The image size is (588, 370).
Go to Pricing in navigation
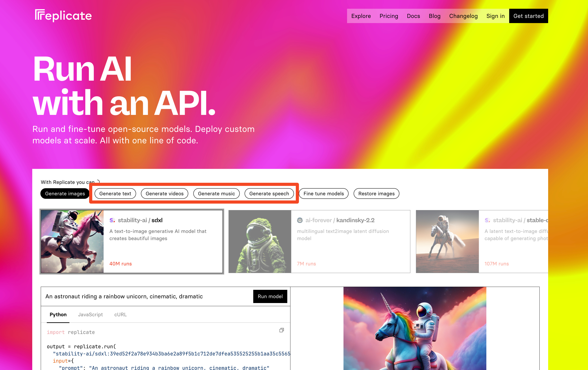pos(388,16)
